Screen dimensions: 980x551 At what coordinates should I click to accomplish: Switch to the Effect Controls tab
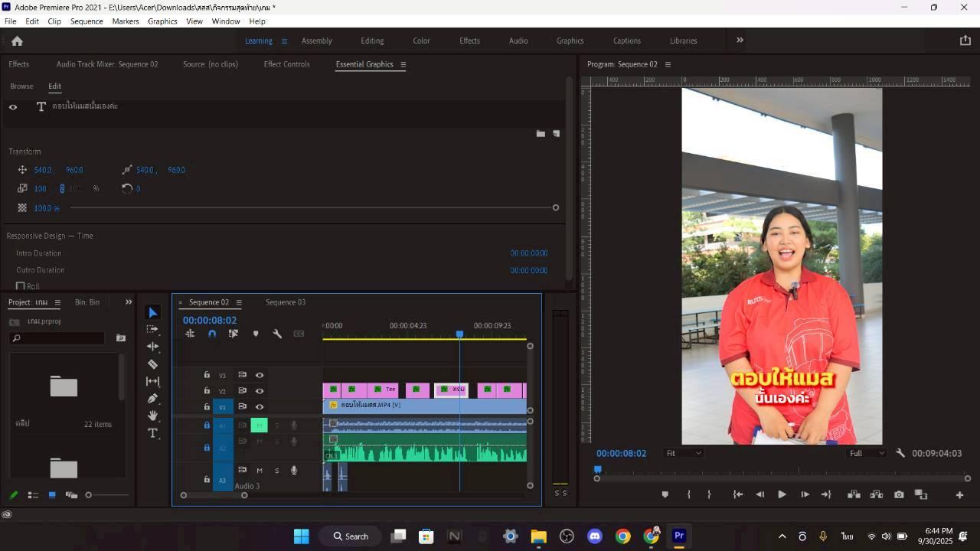click(286, 64)
